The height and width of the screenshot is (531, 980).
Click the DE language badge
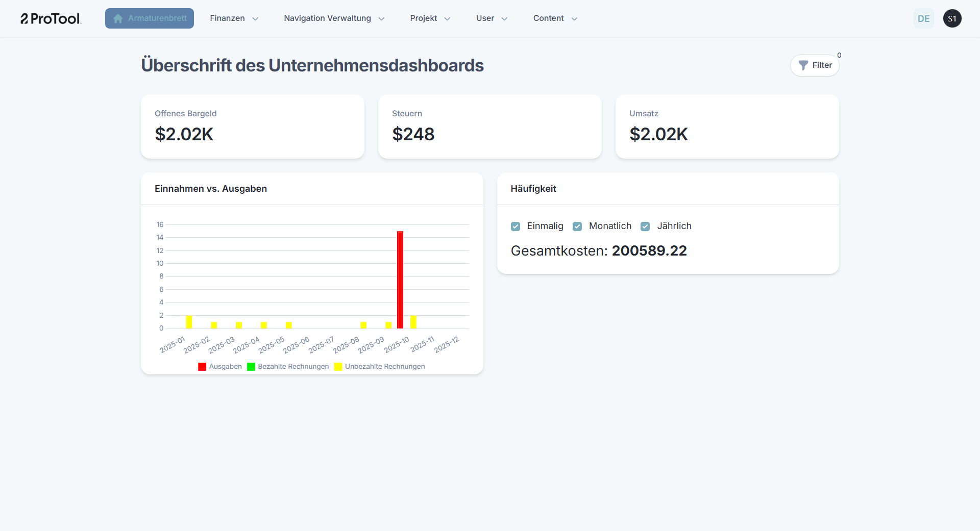point(923,19)
